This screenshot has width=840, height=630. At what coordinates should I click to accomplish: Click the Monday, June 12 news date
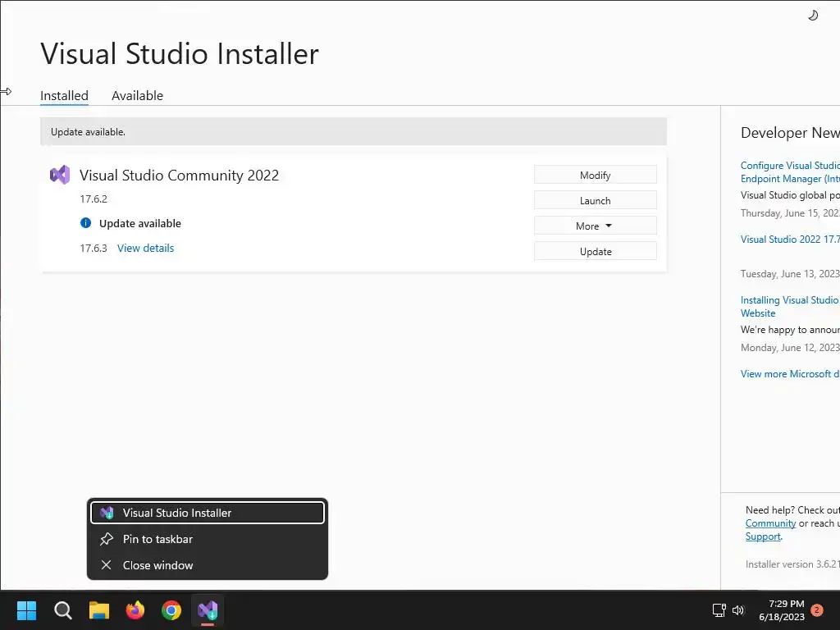(x=790, y=348)
